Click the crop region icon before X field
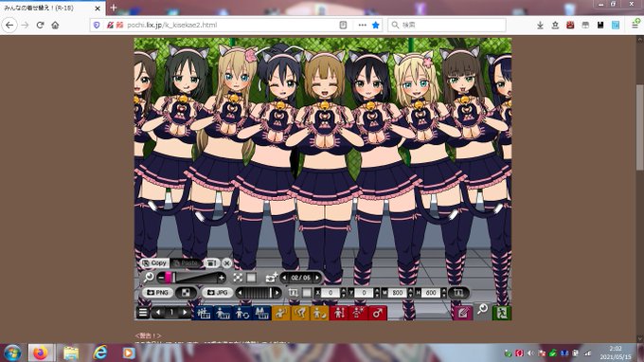 (x=293, y=293)
